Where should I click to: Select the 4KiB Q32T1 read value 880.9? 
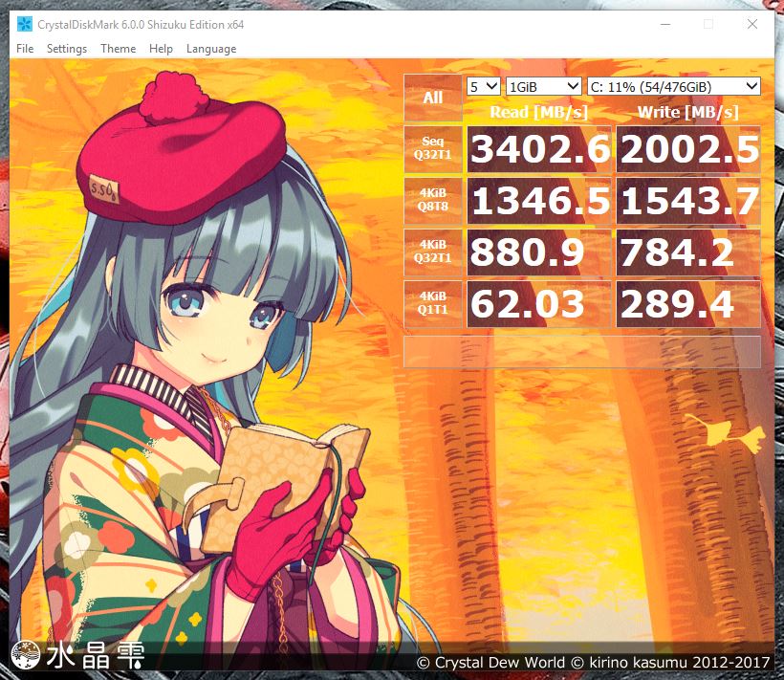[539, 252]
